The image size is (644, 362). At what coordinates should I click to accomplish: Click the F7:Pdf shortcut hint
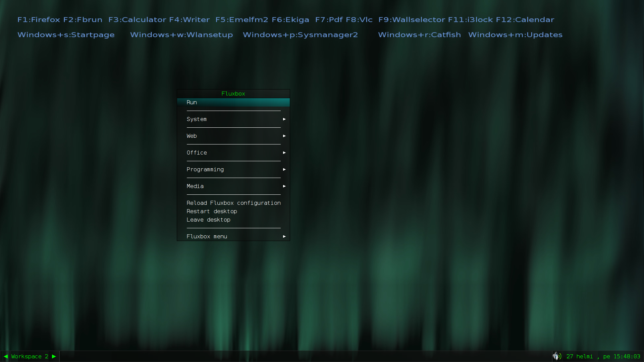point(329,20)
